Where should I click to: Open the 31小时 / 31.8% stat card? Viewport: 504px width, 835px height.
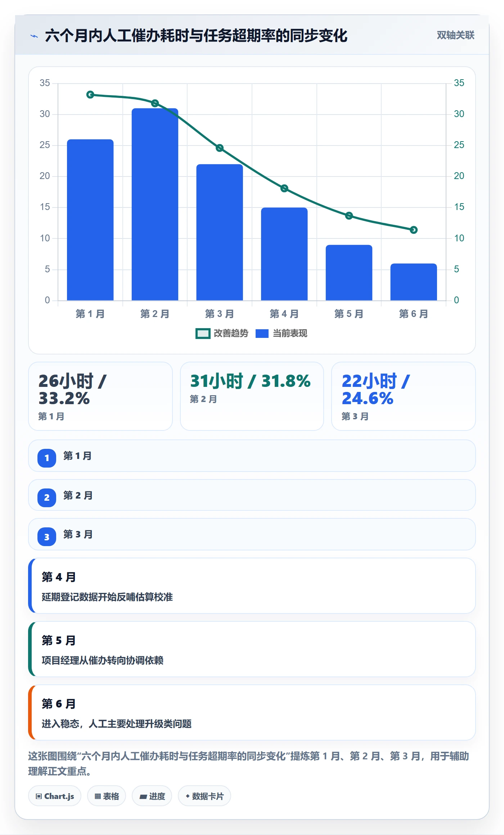252,396
